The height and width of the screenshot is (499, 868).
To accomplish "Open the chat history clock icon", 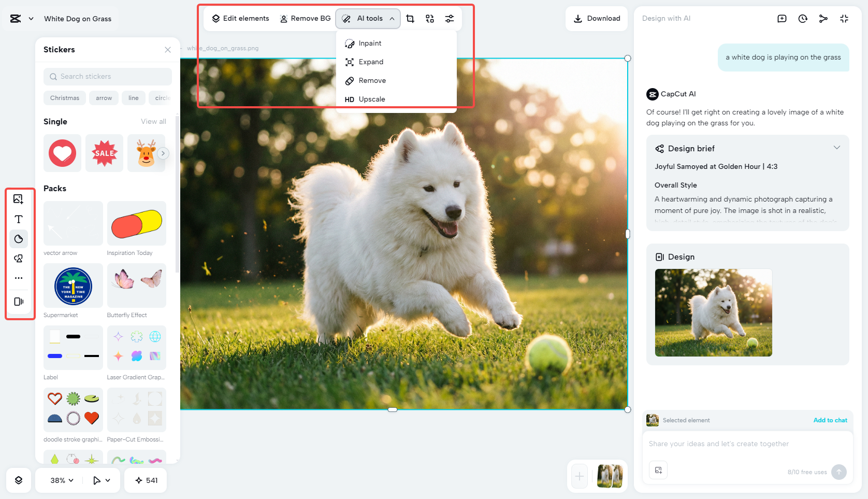I will [x=803, y=19].
